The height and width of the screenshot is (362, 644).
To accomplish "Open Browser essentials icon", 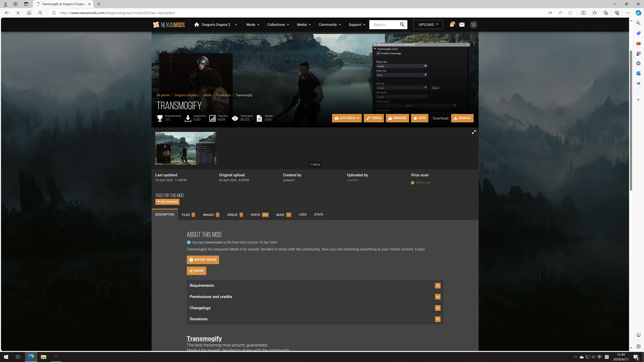I will 617,13.
